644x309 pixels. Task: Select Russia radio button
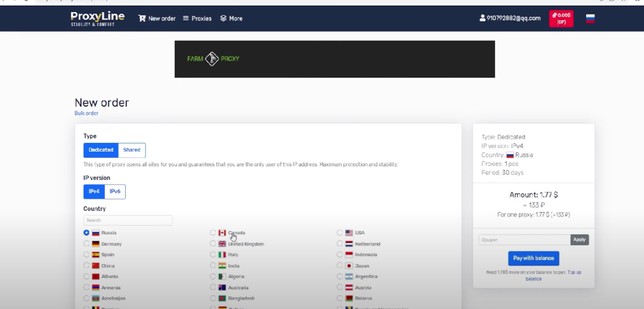[86, 233]
